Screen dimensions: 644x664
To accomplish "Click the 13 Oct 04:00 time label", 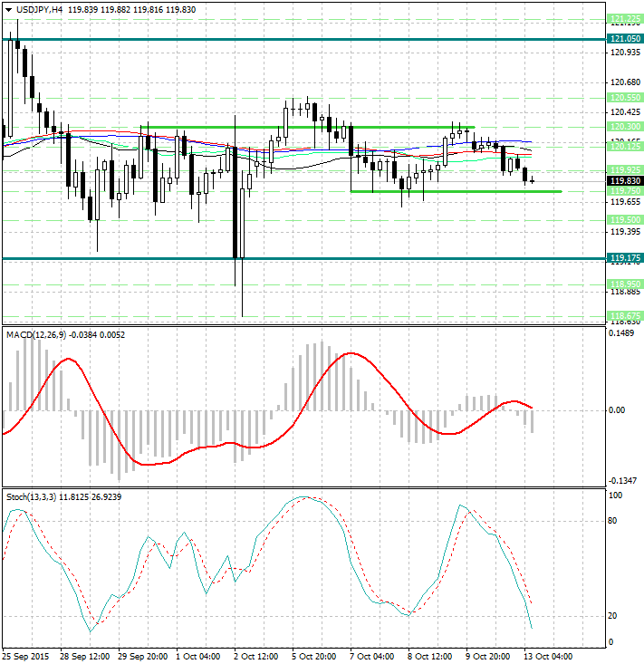I will (548, 657).
